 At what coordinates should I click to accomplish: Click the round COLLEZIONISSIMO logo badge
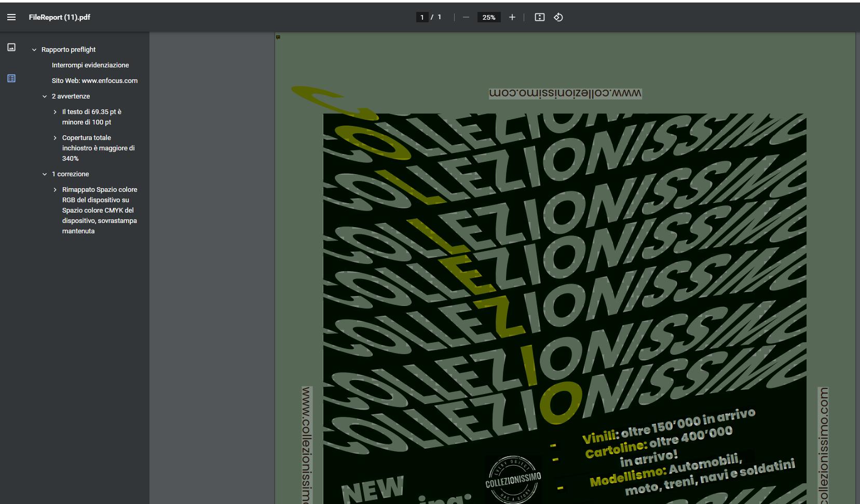coord(513,480)
